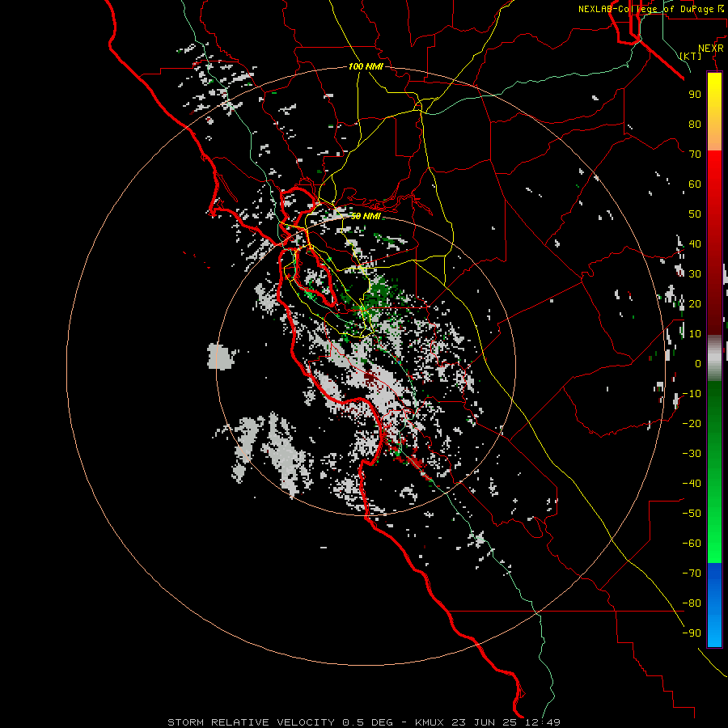Select the positive 80 scale label
Image resolution: width=728 pixels, height=728 pixels.
(x=695, y=124)
